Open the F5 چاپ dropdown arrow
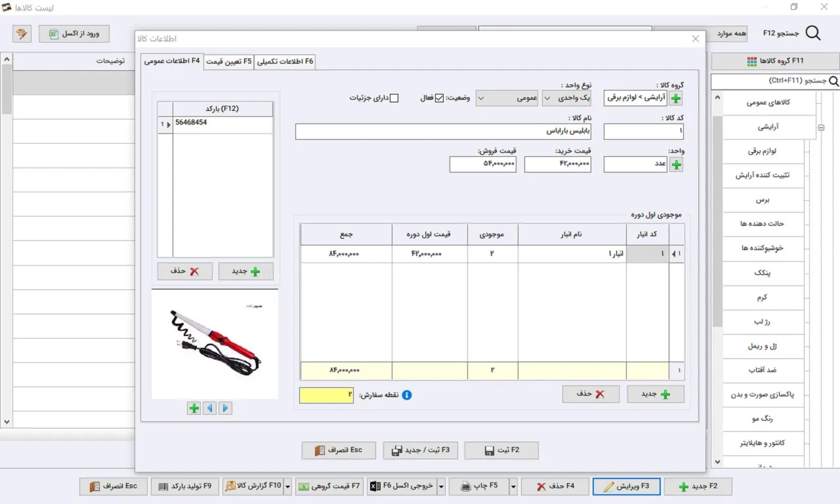This screenshot has height=504, width=840. tap(513, 486)
